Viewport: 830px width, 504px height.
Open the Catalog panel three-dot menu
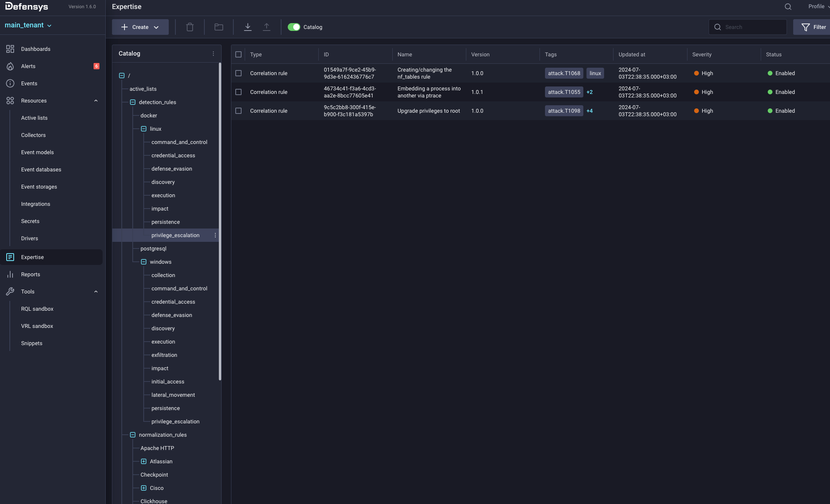[213, 54]
